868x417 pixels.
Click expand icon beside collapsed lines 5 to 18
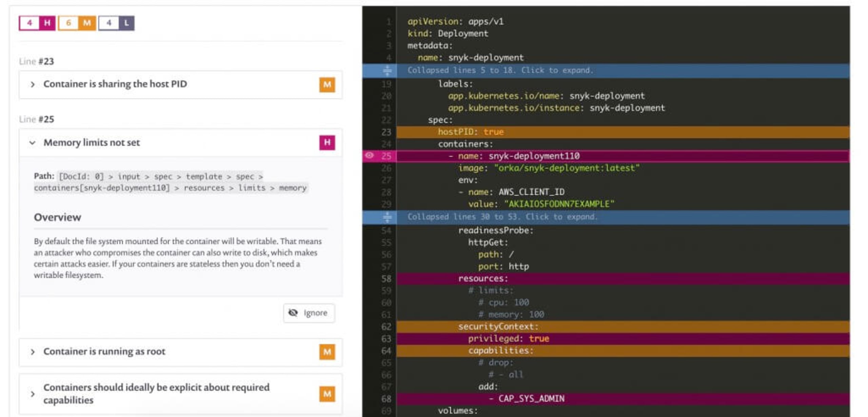(387, 71)
